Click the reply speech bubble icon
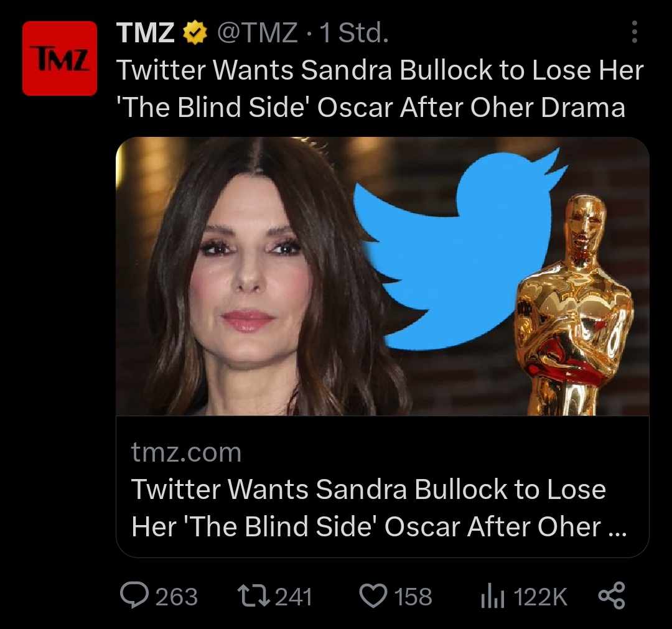 (x=134, y=595)
